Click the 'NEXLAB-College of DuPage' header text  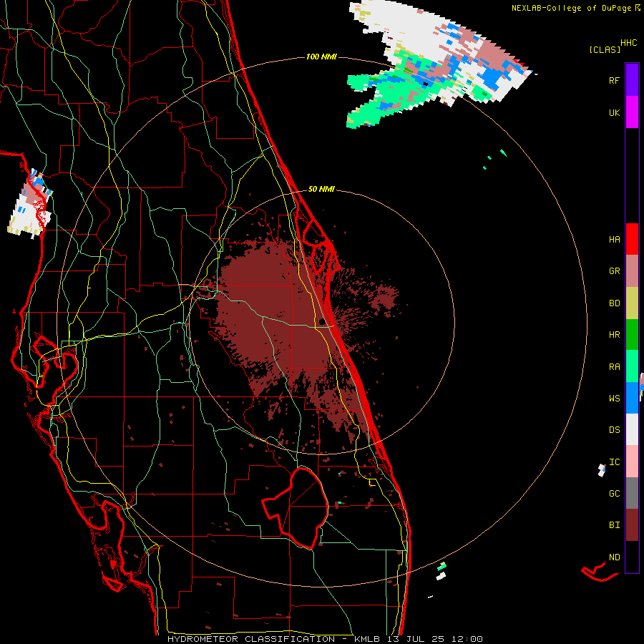pyautogui.click(x=572, y=8)
